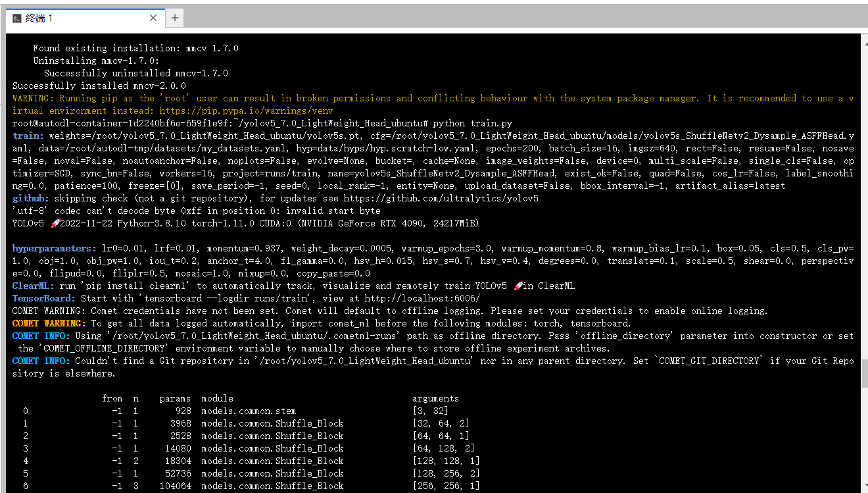Click the '[256, 256, 1]' arguments value

446,486
